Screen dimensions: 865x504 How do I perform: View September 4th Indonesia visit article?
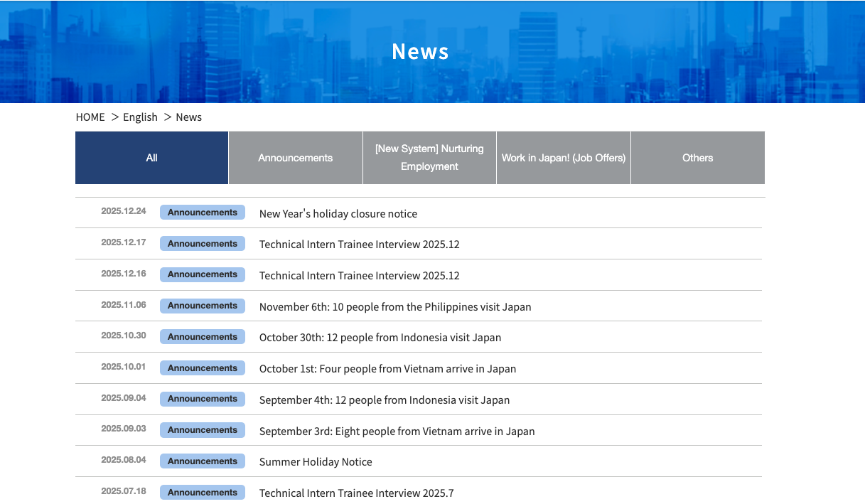385,400
